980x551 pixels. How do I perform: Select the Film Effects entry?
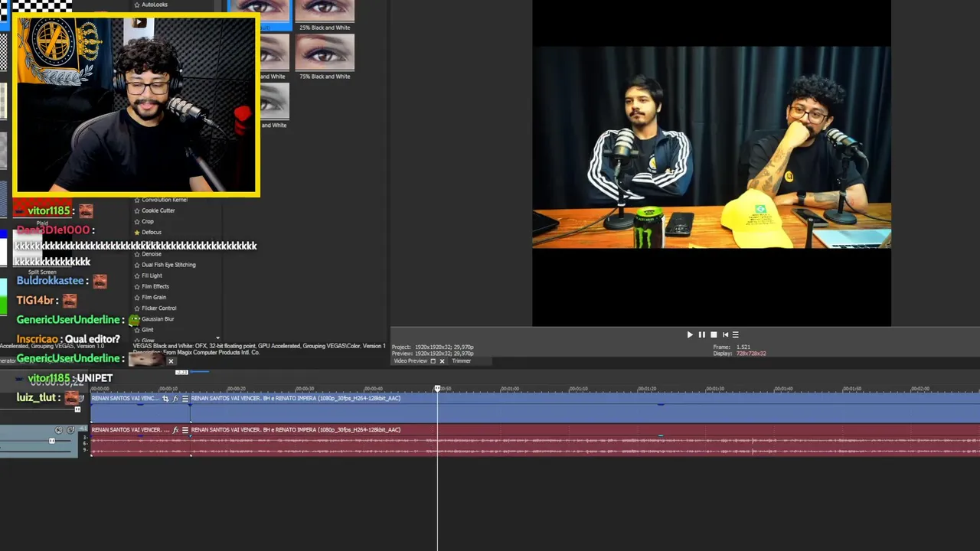pyautogui.click(x=155, y=286)
